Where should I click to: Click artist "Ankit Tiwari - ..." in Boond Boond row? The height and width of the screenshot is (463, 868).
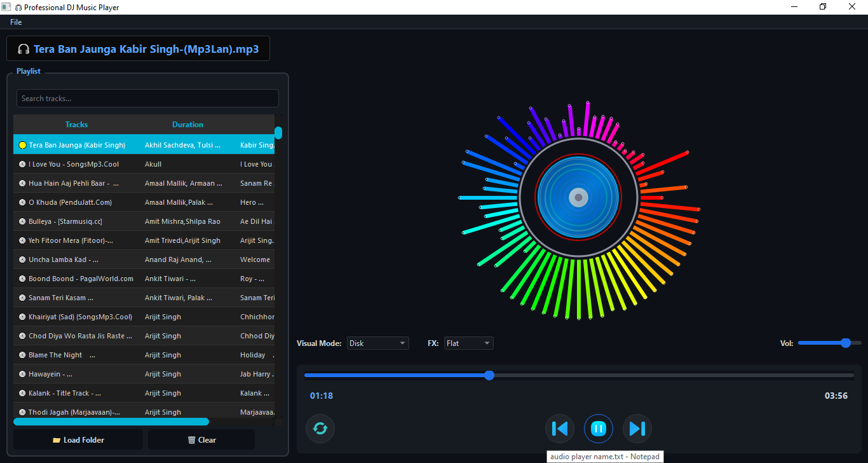[170, 279]
